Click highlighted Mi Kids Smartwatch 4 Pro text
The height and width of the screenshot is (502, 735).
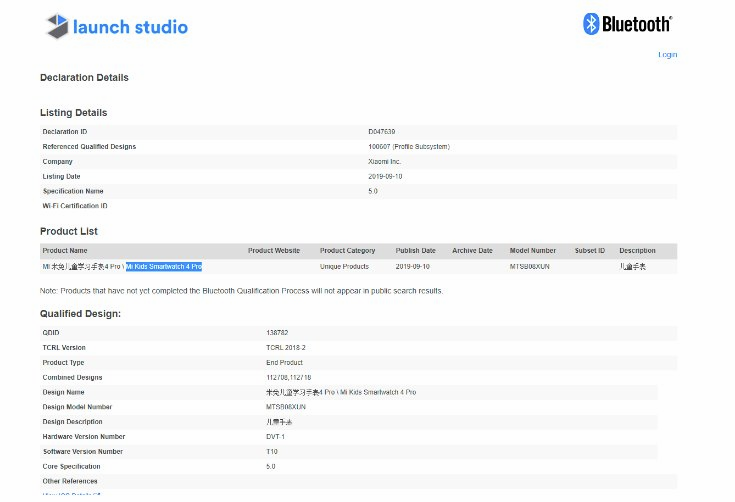(164, 267)
